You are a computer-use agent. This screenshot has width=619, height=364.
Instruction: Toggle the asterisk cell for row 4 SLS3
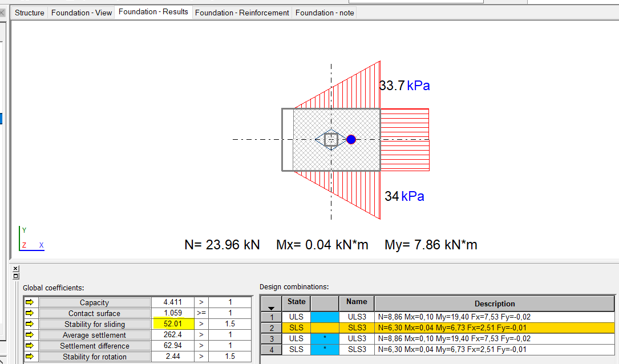[x=325, y=349]
